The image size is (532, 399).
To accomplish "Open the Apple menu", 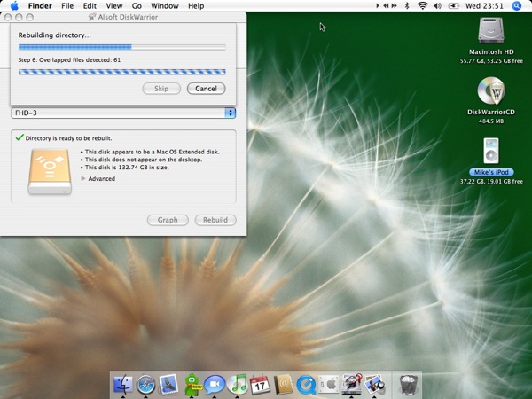I will (x=14, y=6).
